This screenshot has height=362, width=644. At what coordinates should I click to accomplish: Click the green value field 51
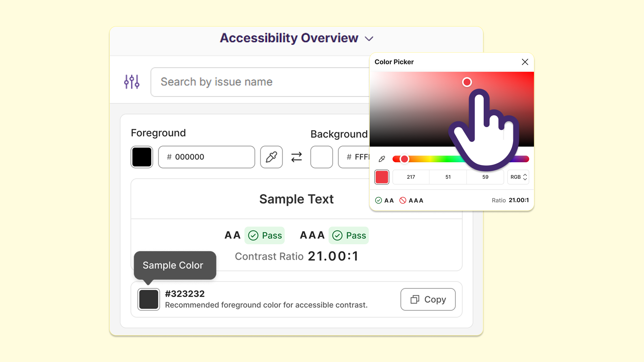point(448,177)
